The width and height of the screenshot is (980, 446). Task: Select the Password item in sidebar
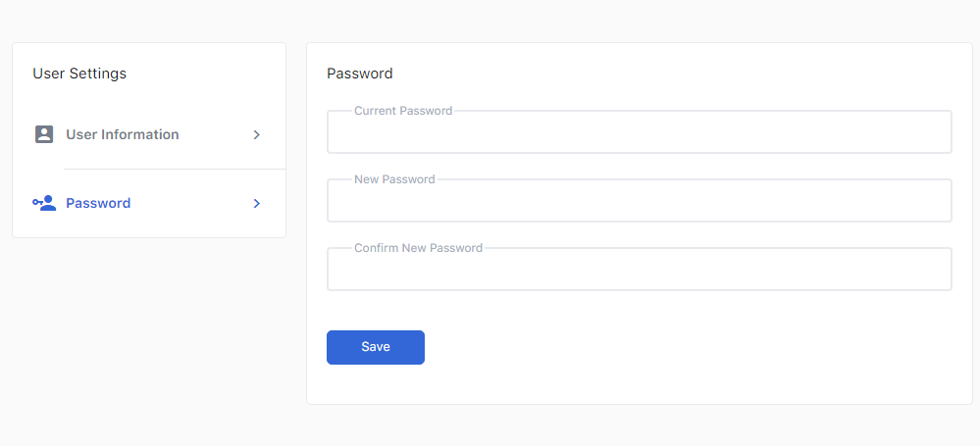[98, 203]
